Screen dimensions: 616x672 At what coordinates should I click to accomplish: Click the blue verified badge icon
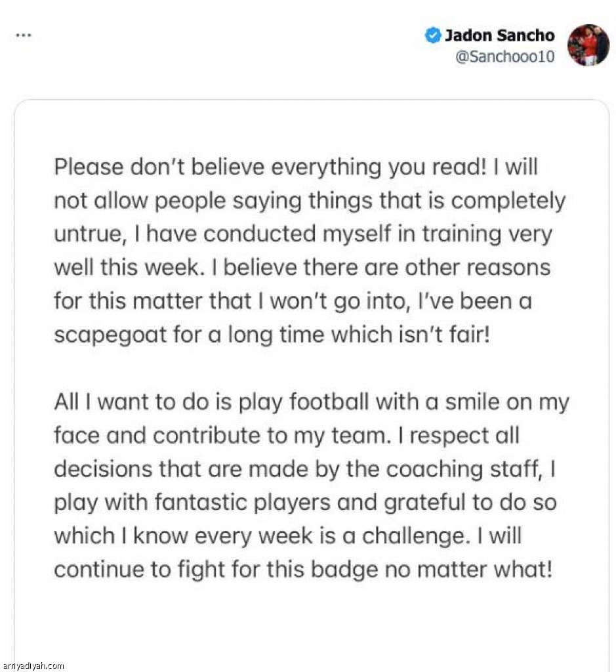coord(433,35)
